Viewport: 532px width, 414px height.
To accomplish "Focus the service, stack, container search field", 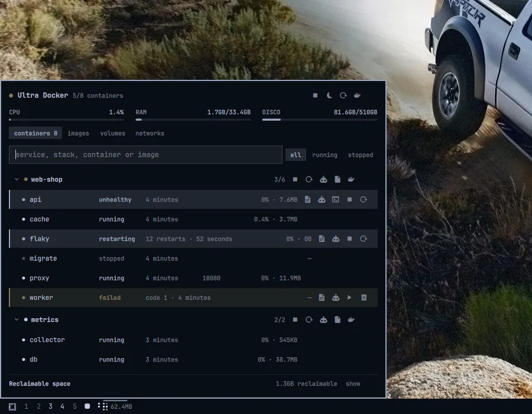I will tap(145, 155).
